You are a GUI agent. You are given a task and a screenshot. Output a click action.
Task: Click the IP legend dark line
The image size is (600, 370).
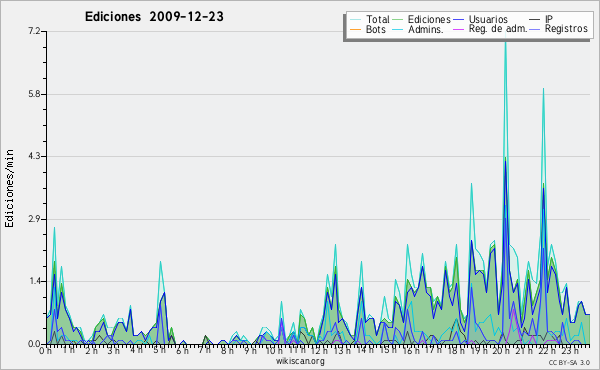coord(535,19)
